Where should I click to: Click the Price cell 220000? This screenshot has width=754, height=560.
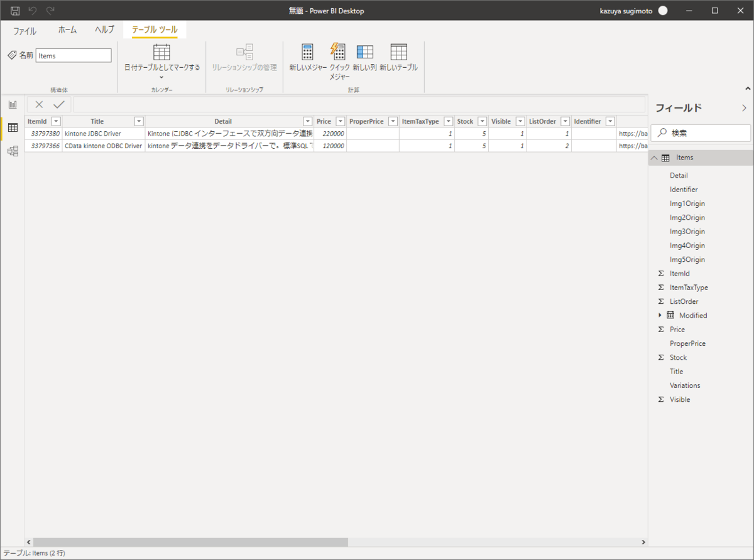[331, 134]
